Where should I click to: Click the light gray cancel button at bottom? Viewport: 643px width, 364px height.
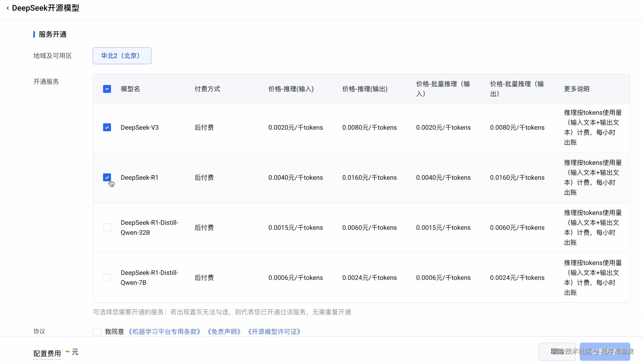pos(557,351)
